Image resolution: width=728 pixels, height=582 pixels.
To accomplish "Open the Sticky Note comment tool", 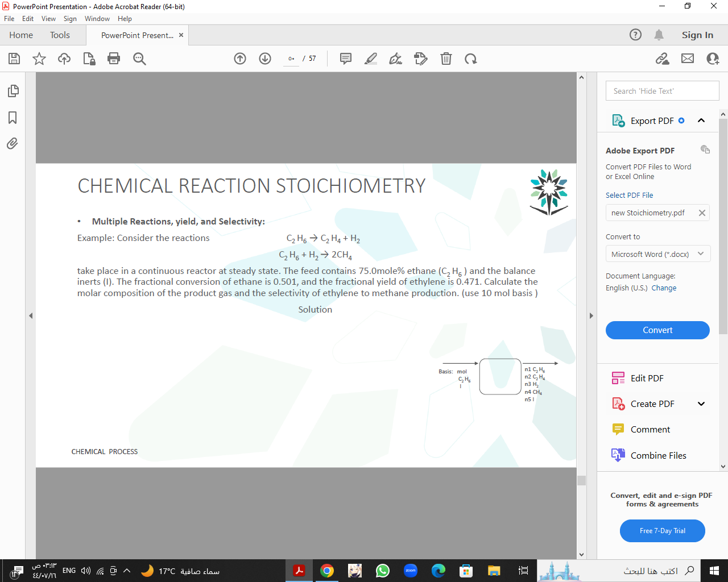I will click(x=345, y=59).
